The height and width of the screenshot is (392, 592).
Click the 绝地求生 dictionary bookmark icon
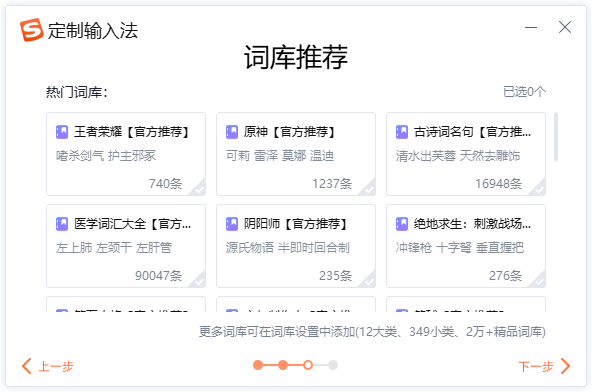point(402,224)
